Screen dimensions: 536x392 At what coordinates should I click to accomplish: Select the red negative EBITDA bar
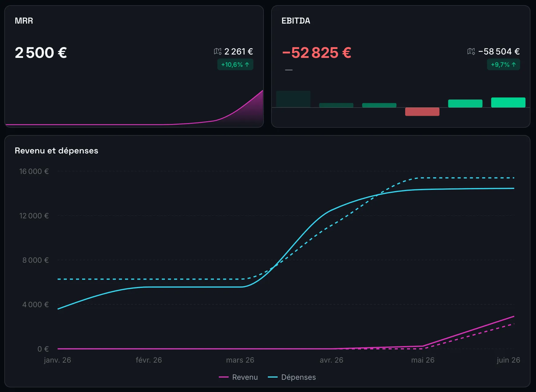(x=422, y=111)
